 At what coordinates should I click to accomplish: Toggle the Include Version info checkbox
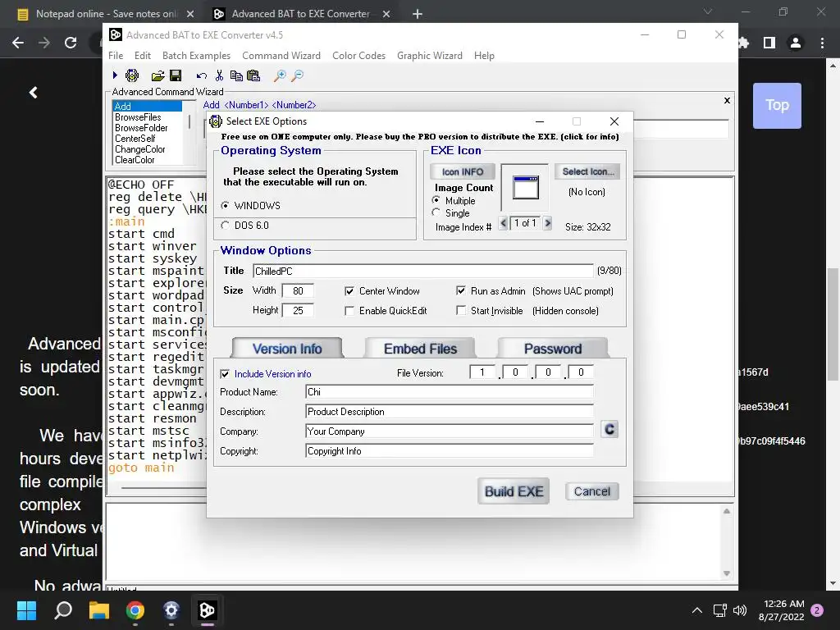click(x=225, y=374)
